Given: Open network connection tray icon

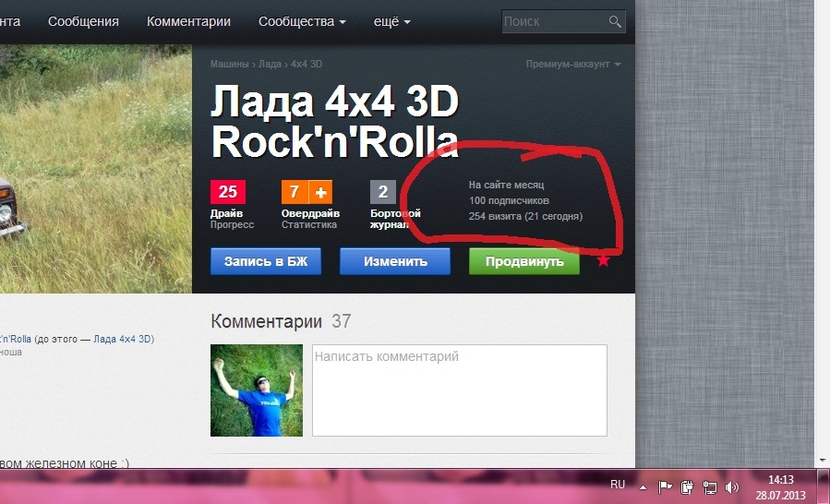Looking at the screenshot, I should [x=709, y=486].
